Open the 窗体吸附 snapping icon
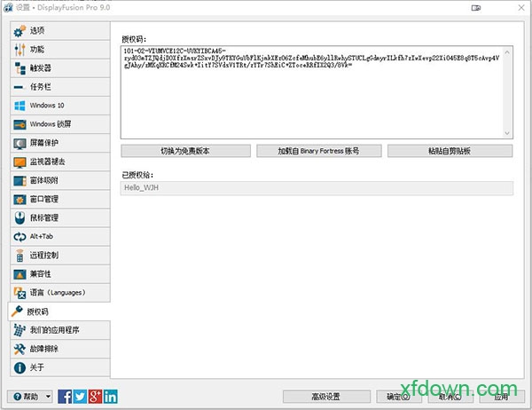This screenshot has width=532, height=410. [20, 181]
